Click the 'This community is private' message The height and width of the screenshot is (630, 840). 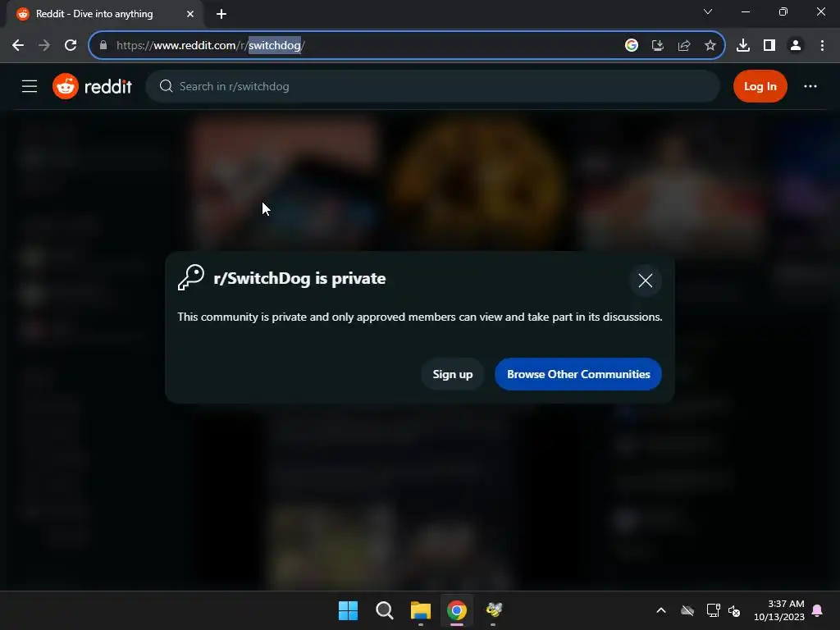(x=419, y=317)
